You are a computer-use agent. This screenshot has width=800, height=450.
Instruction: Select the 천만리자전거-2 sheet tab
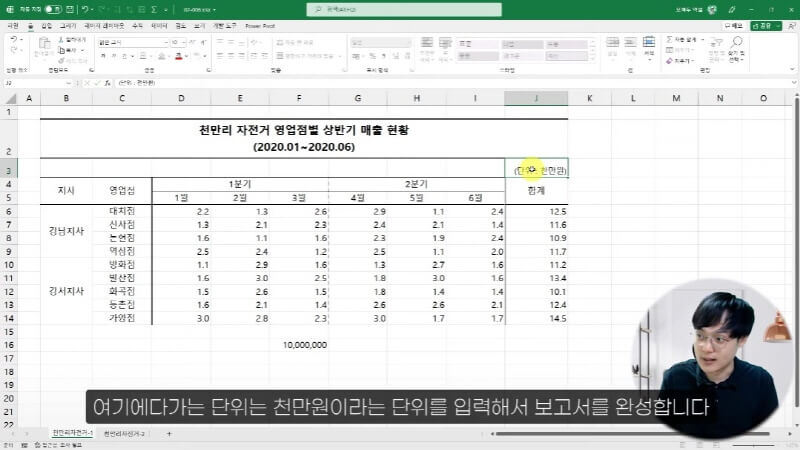pyautogui.click(x=124, y=434)
